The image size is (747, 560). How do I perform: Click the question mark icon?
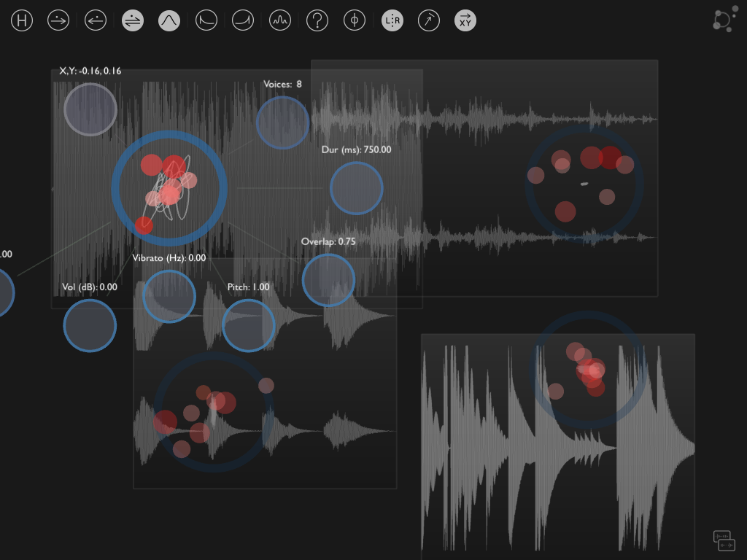click(317, 20)
